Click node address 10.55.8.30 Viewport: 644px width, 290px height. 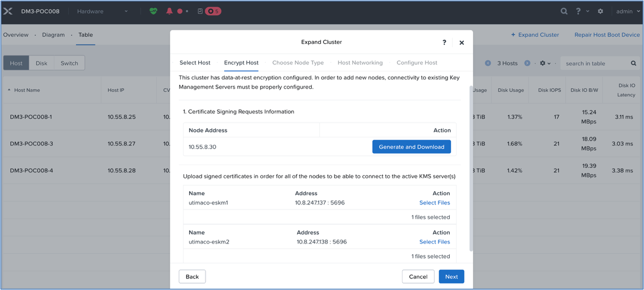tap(202, 147)
